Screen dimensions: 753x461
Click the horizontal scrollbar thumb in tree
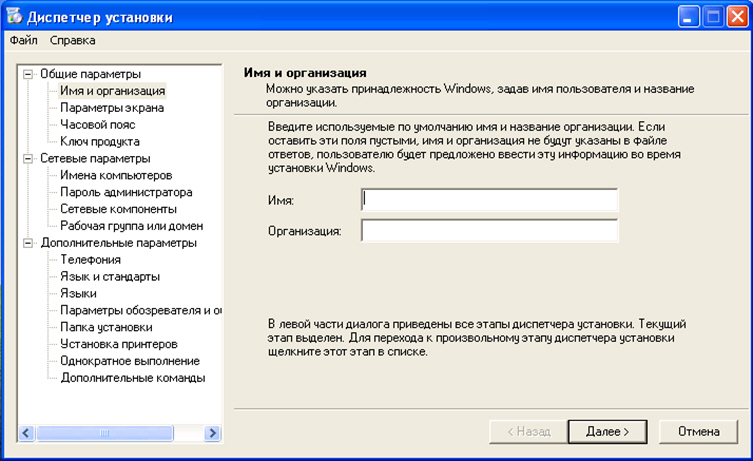(x=104, y=433)
